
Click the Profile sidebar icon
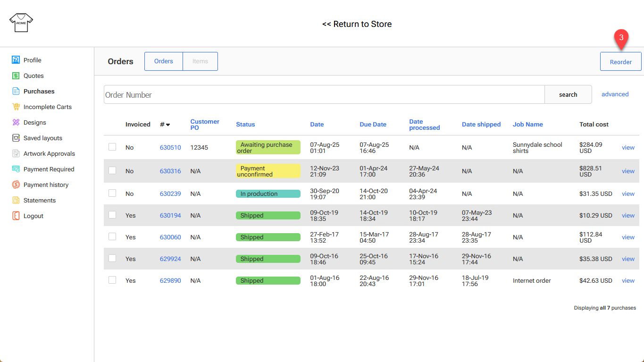point(16,60)
